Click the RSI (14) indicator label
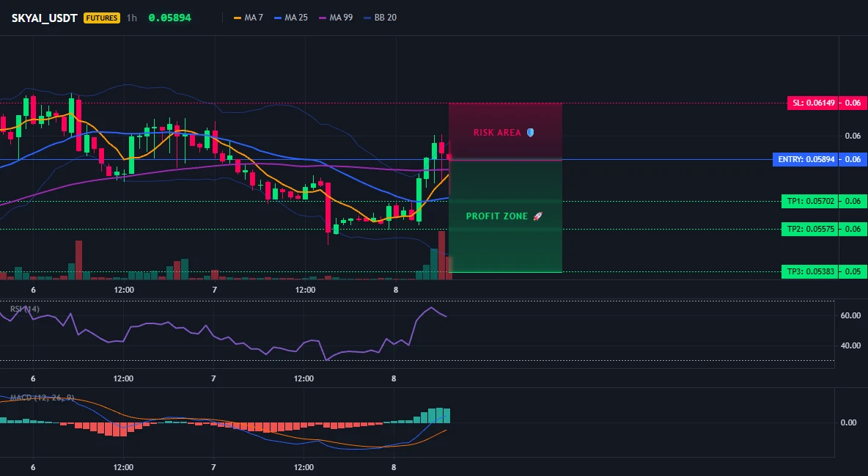Viewport: 868px width, 476px height. tap(25, 310)
